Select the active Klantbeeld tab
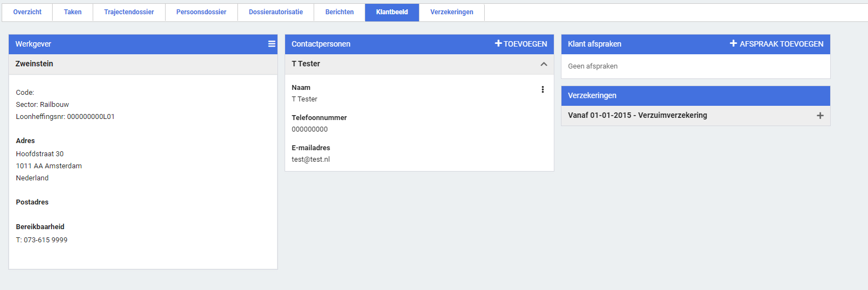The image size is (868, 290). click(392, 12)
